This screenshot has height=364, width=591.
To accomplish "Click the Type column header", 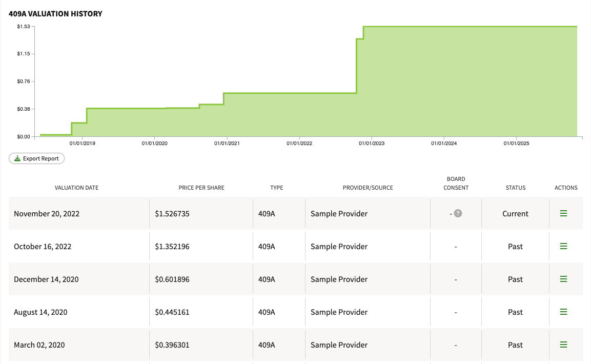I will [x=276, y=188].
